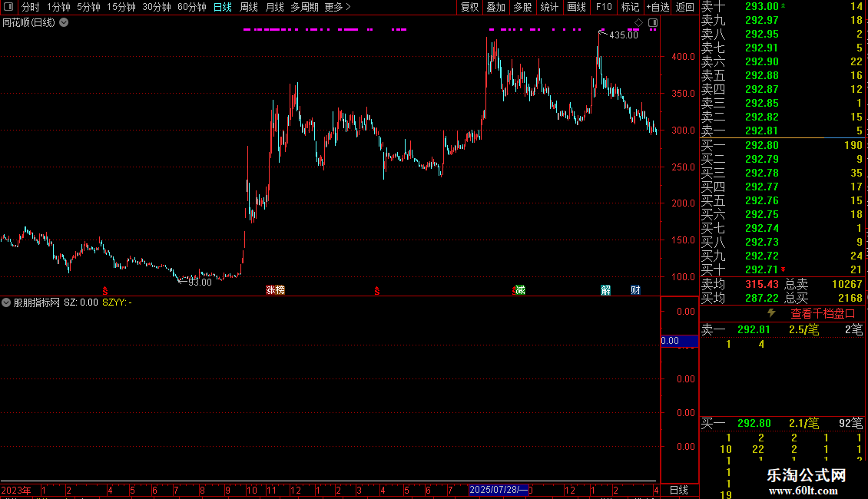Click the 2023年 year label on timeline
Image resolution: width=868 pixels, height=499 pixels.
(x=16, y=490)
